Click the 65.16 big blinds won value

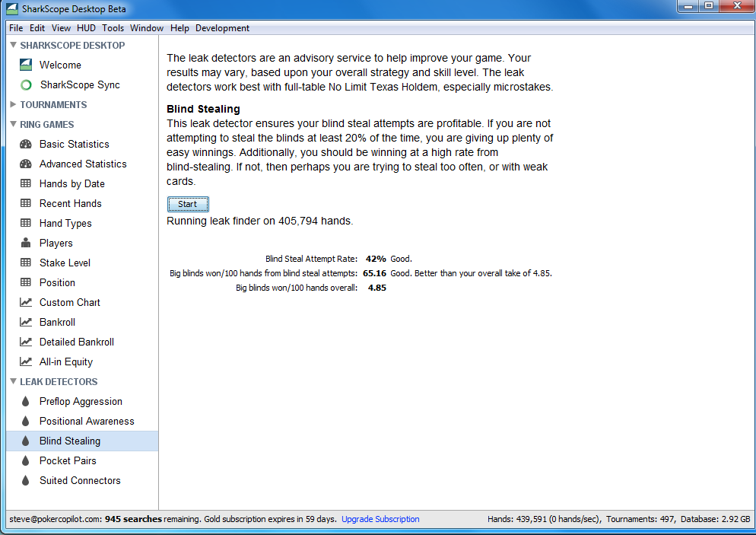point(375,273)
